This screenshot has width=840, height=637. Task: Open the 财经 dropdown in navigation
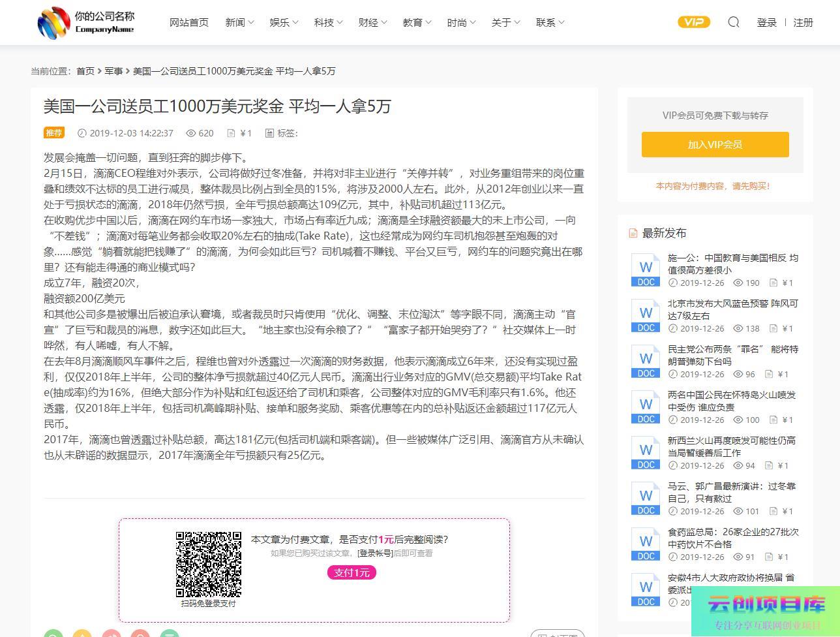pos(372,22)
